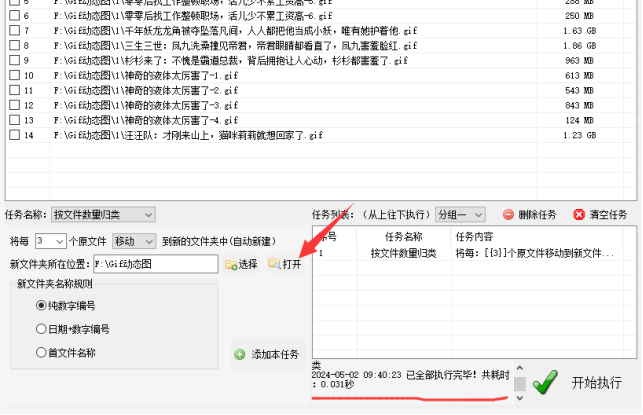Open the 分组一 group dropdown
The height and width of the screenshot is (415, 643).
460,214
